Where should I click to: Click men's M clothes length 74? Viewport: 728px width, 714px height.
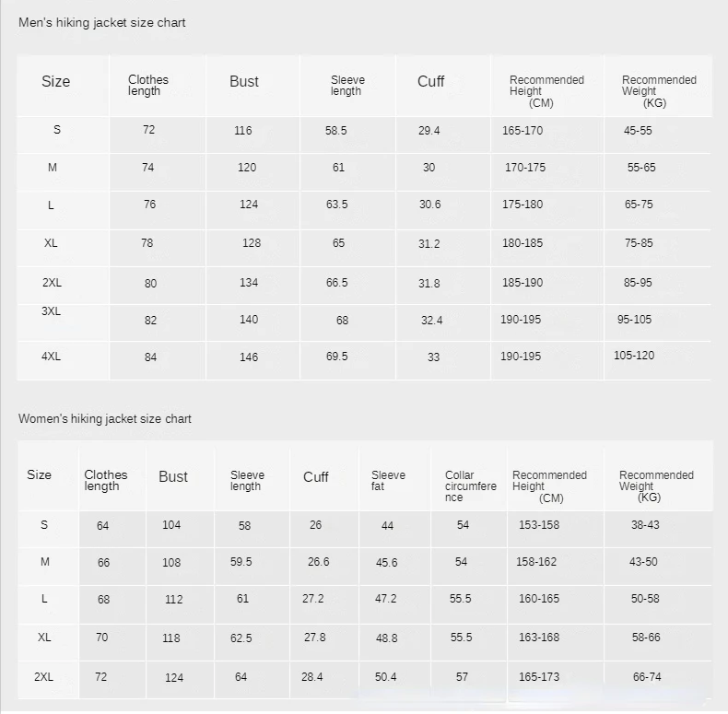pos(148,168)
